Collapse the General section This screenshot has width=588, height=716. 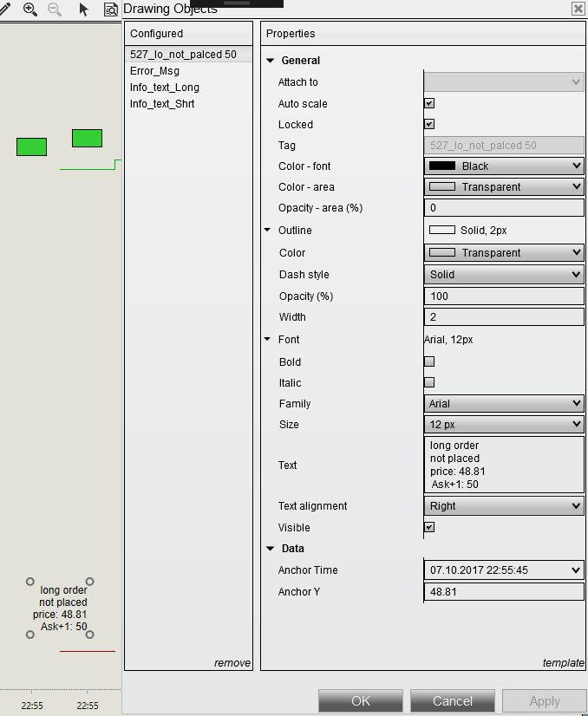[271, 61]
